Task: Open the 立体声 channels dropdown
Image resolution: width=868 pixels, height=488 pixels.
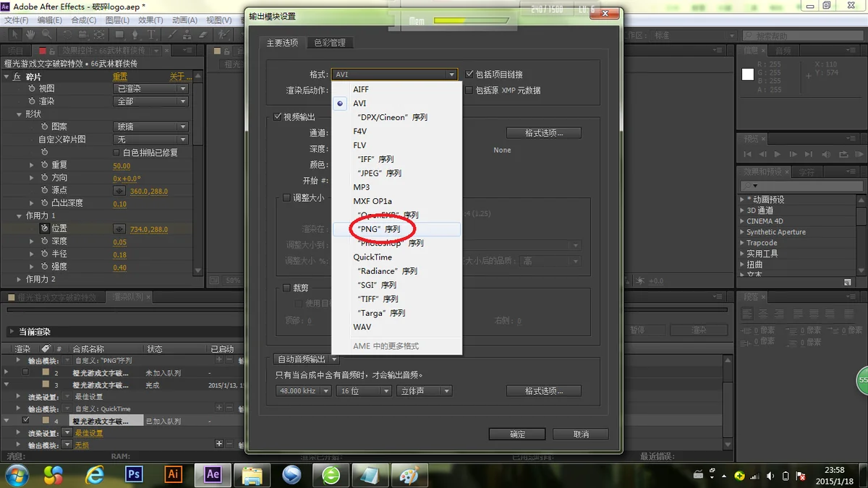Action: pyautogui.click(x=424, y=391)
